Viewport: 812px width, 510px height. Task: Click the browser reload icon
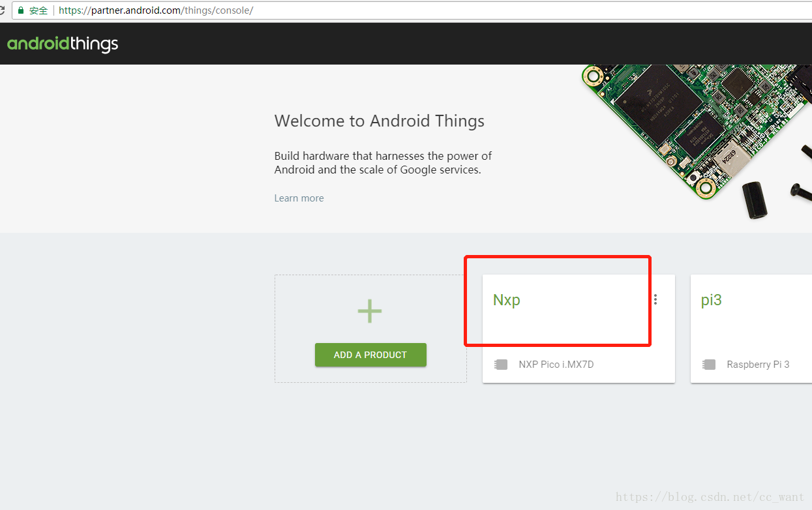pos(2,10)
